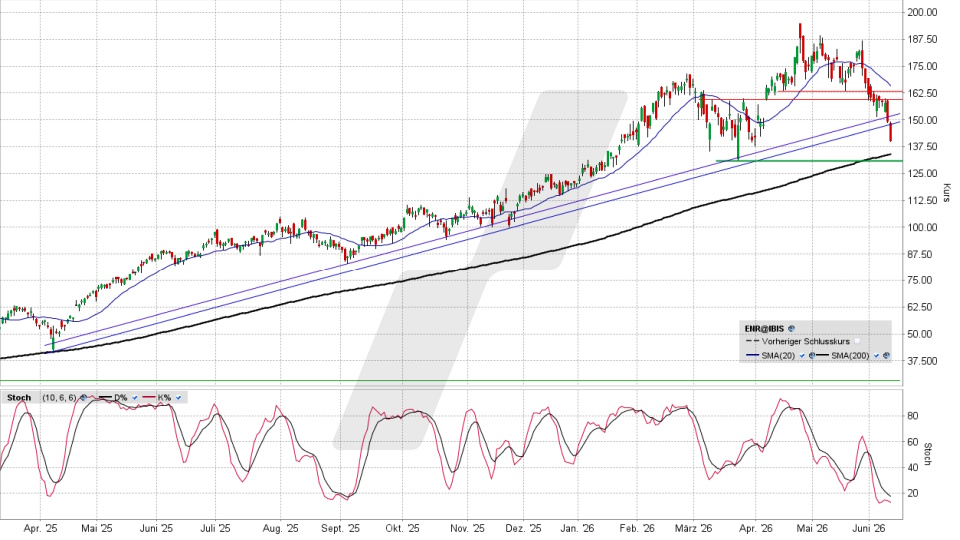Click the Juli '25 date label
The height and width of the screenshot is (540, 960).
[x=216, y=528]
